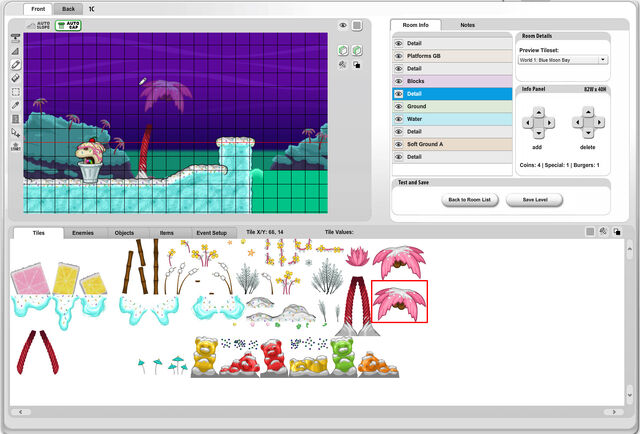Click the Back to Room List button
This screenshot has width=640, height=434.
click(470, 200)
